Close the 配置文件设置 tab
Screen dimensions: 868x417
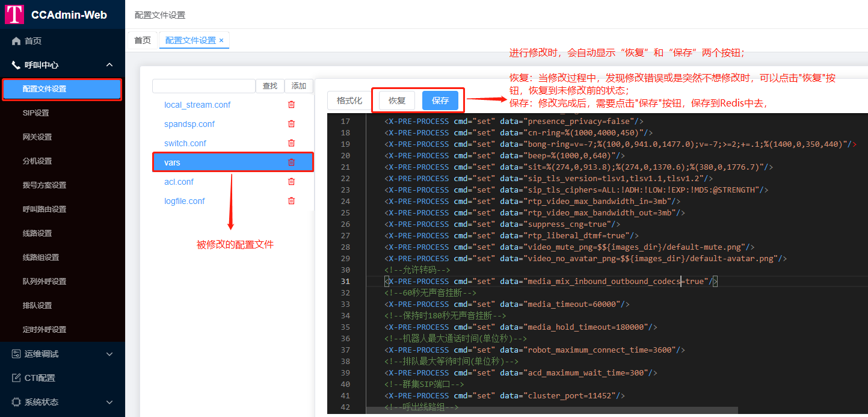click(x=221, y=40)
